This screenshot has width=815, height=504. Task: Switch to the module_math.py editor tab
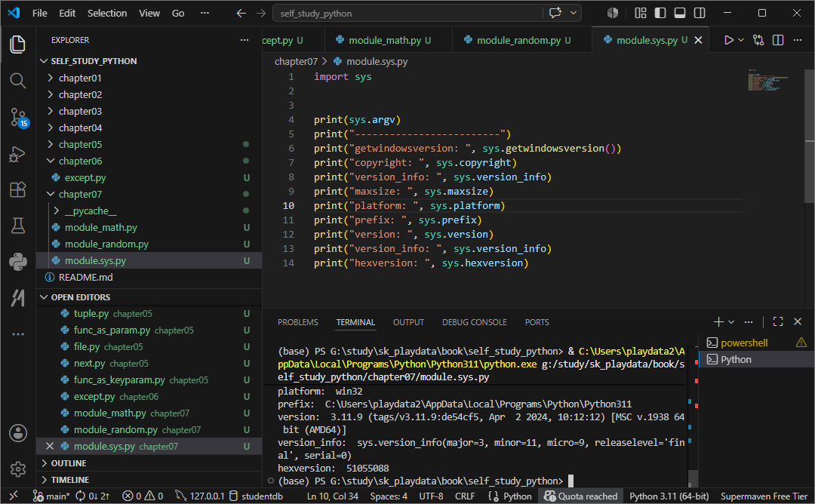(389, 40)
